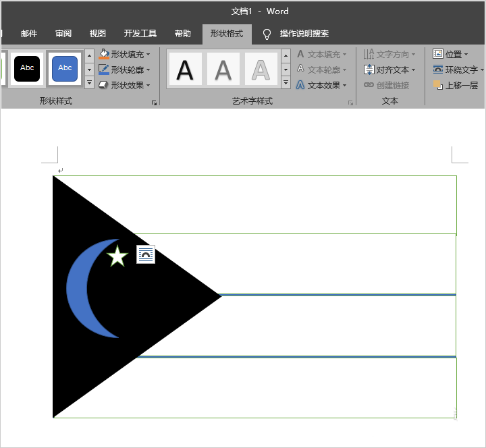Open the 邮件 ribbon tab

pos(29,34)
